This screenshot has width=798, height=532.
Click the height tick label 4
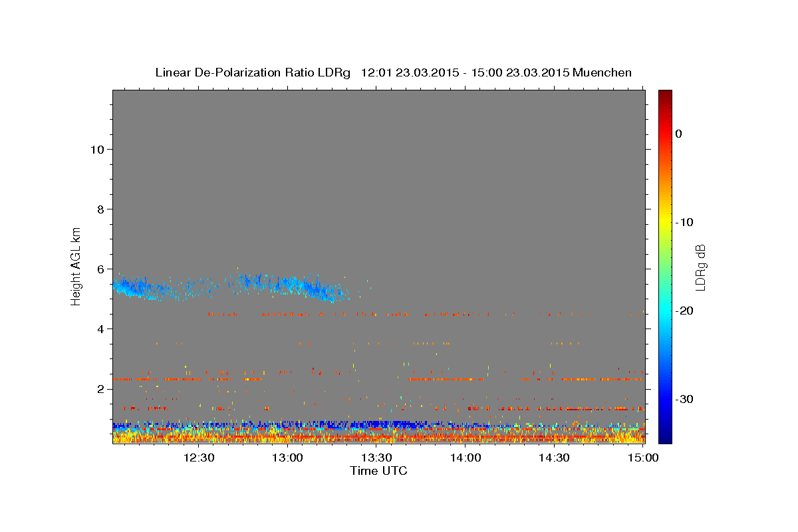[x=100, y=329]
